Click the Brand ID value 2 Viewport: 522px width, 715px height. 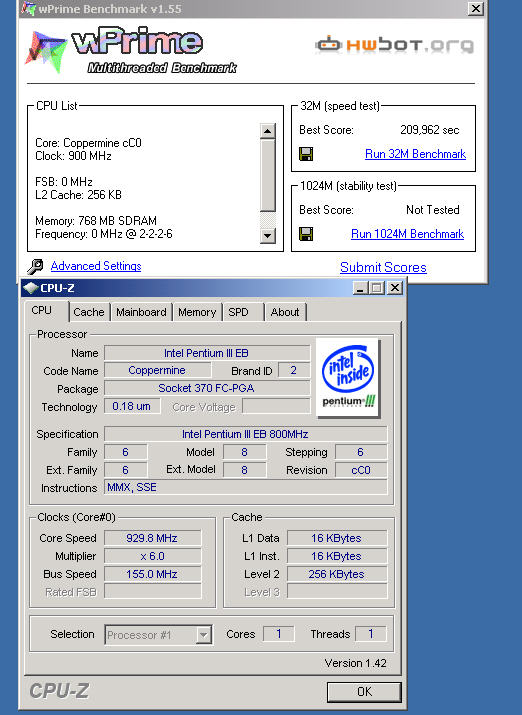coord(294,370)
